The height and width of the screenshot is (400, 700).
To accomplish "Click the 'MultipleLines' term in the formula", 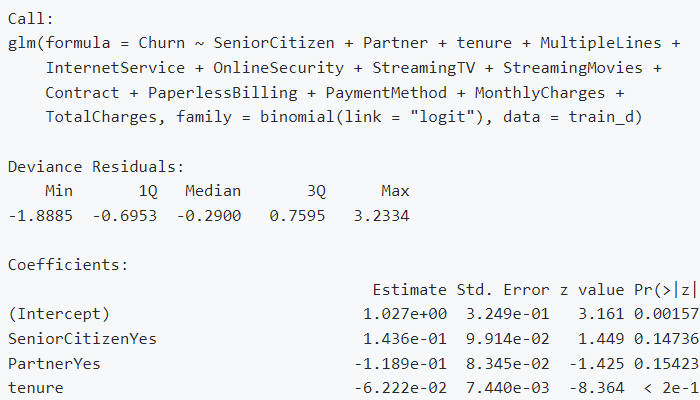I will point(600,43).
